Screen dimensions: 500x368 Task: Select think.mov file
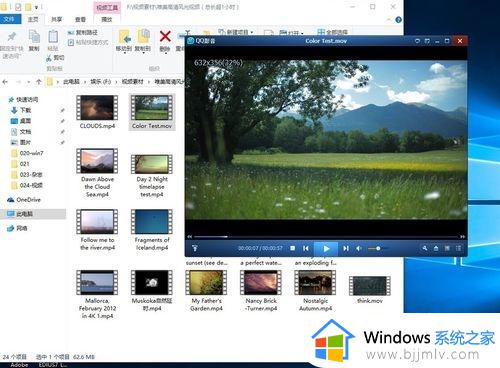(370, 290)
